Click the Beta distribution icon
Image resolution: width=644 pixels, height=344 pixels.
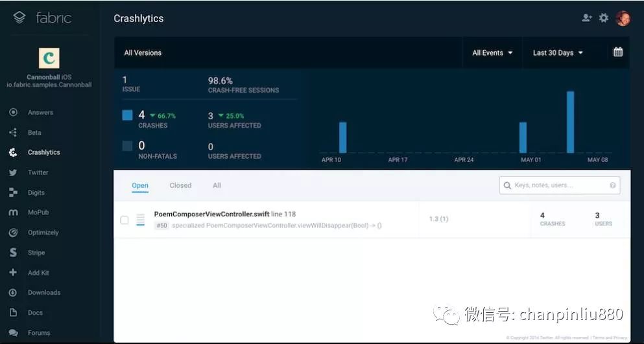coord(13,132)
